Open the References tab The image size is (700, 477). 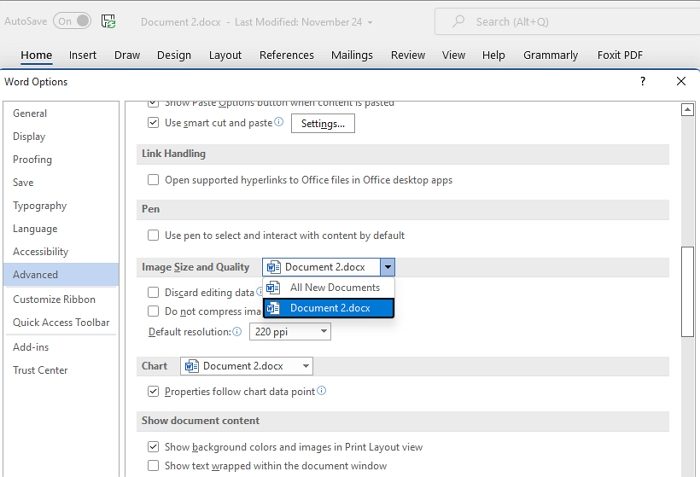point(287,55)
